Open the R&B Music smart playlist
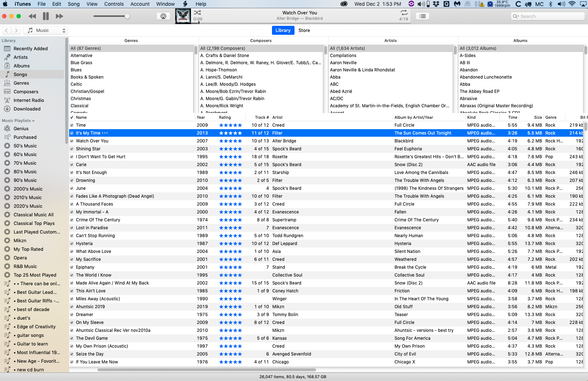Image resolution: width=588 pixels, height=381 pixels. pyautogui.click(x=25, y=267)
